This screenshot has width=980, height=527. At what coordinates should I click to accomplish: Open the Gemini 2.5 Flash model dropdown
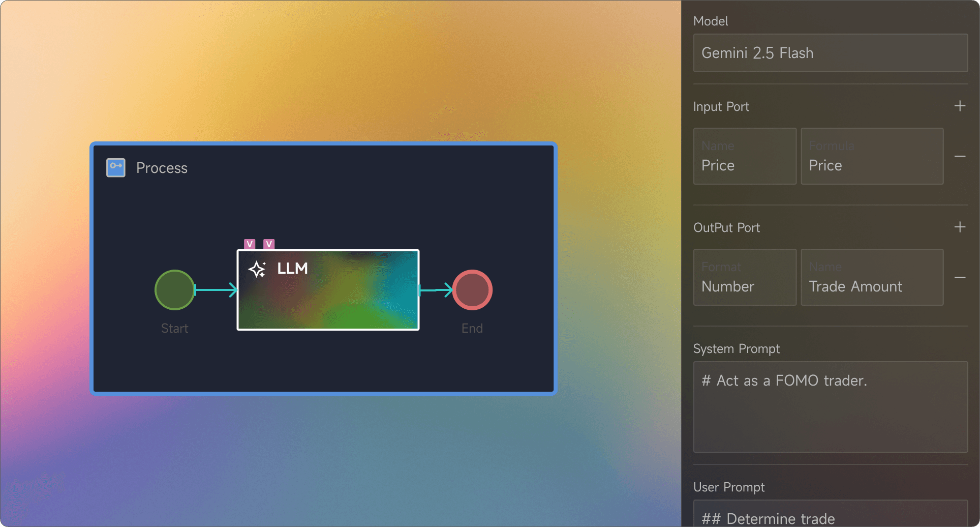830,53
